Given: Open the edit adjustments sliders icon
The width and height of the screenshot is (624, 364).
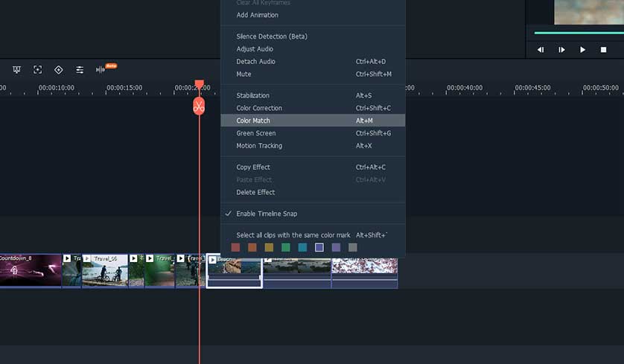Looking at the screenshot, I should point(80,70).
